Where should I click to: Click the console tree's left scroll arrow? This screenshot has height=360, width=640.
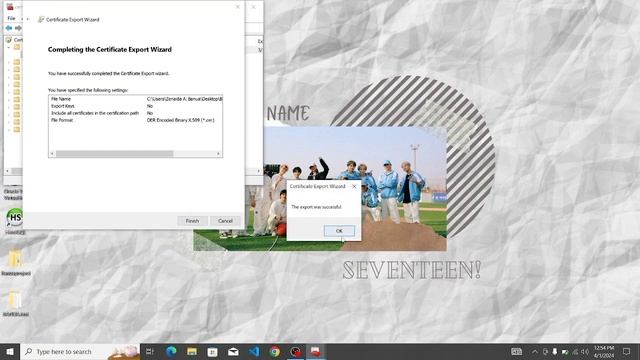(x=7, y=171)
